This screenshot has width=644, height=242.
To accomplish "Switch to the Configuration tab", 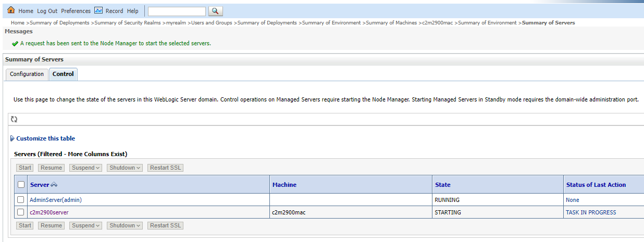I will 27,74.
